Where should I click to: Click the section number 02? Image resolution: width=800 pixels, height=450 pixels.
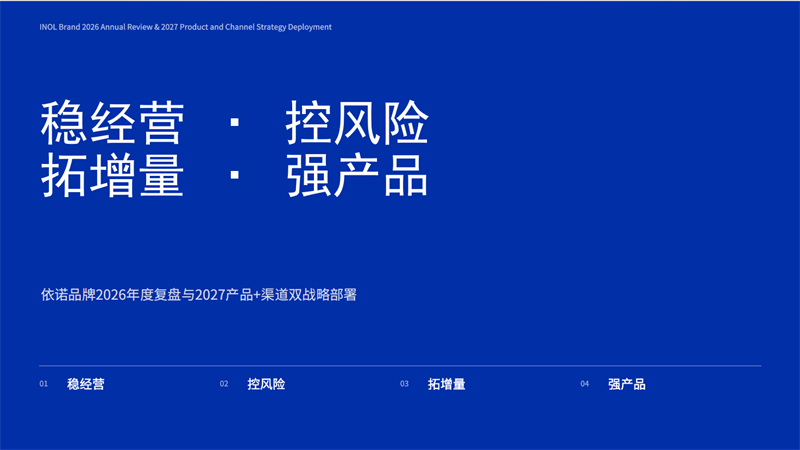click(224, 384)
